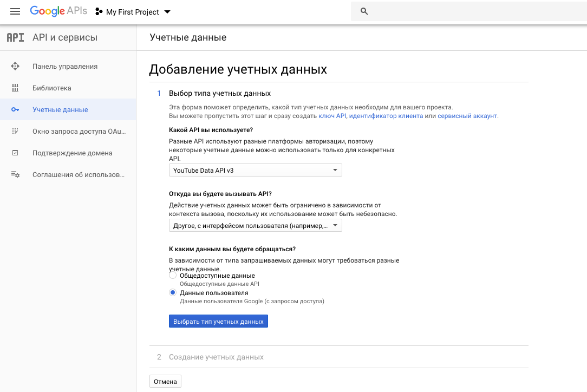
Task: Select the Общедоступные данные radio button
Action: click(173, 275)
